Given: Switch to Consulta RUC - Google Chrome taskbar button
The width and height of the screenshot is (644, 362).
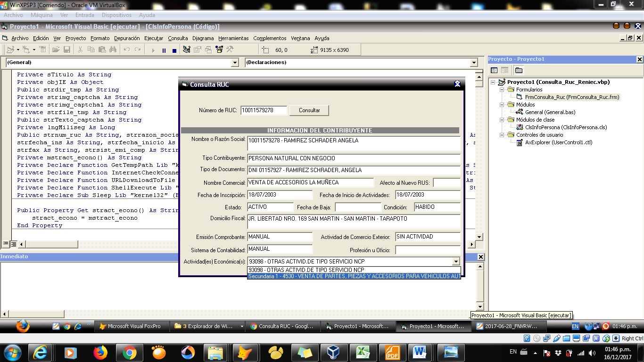Looking at the screenshot, I should [x=282, y=326].
